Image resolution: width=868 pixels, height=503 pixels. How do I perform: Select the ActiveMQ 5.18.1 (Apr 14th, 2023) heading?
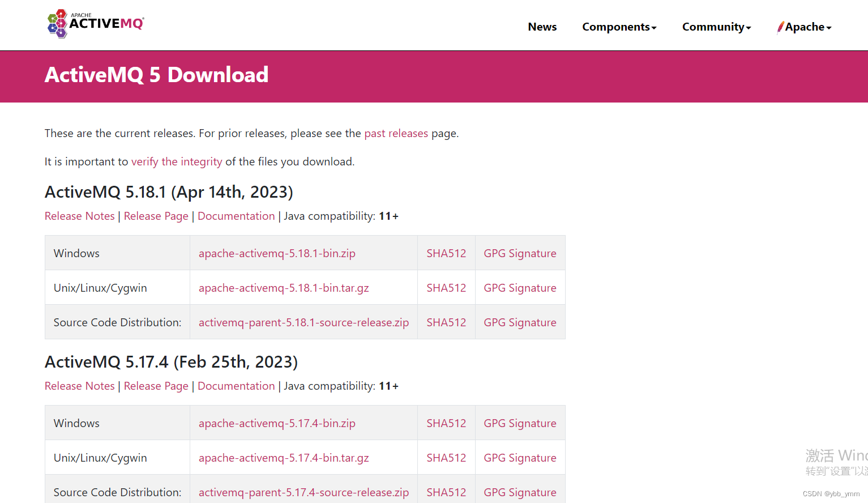pyautogui.click(x=169, y=192)
